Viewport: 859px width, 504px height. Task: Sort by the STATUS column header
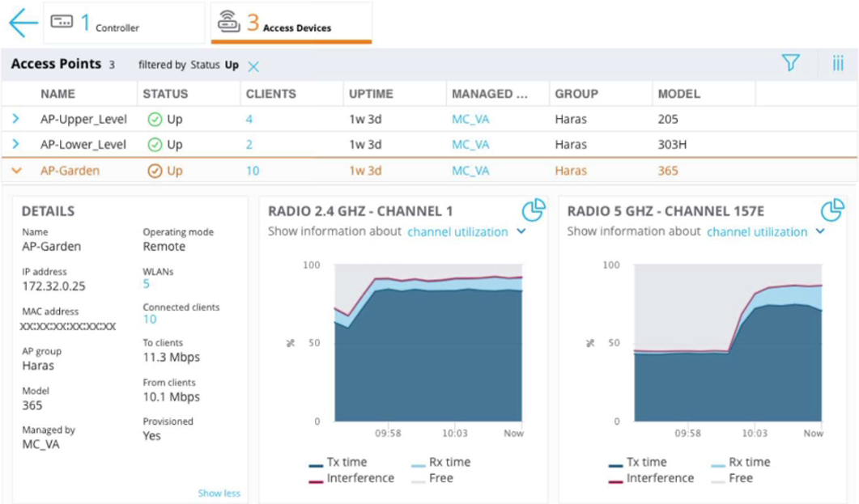tap(165, 94)
